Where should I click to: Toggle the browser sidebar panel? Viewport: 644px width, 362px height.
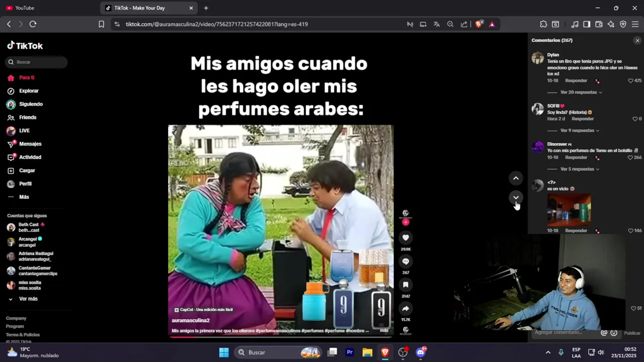coord(587,24)
